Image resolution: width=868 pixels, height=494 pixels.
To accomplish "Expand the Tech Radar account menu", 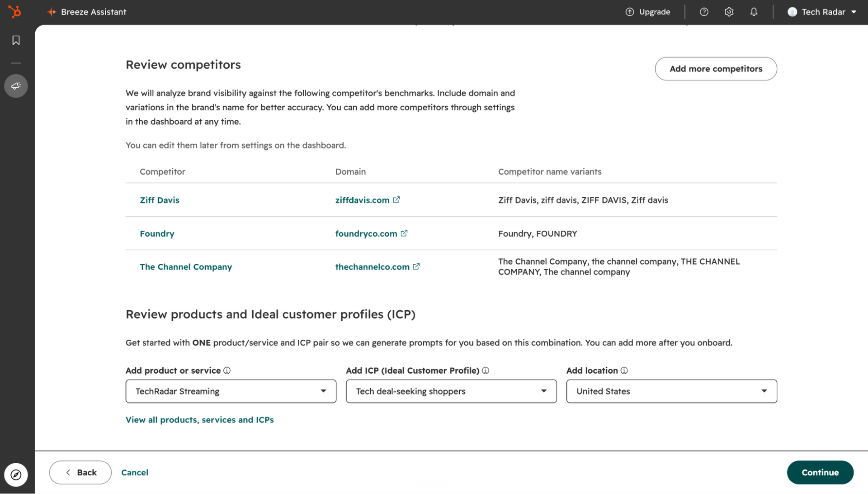I will 822,12.
